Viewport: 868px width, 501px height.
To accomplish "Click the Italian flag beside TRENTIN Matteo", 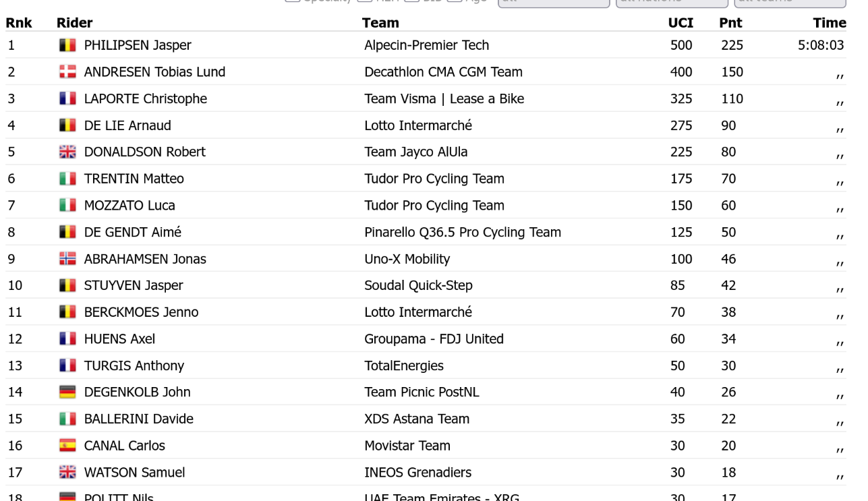I will 67,179.
